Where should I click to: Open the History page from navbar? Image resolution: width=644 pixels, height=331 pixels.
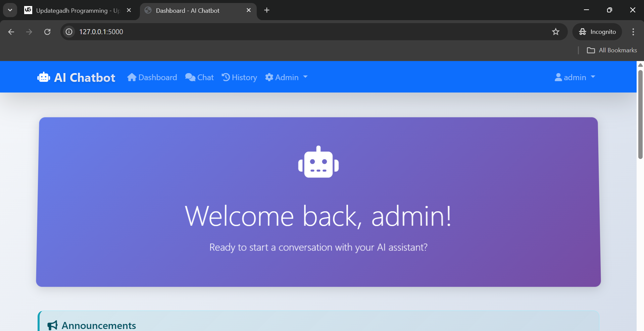click(x=239, y=77)
